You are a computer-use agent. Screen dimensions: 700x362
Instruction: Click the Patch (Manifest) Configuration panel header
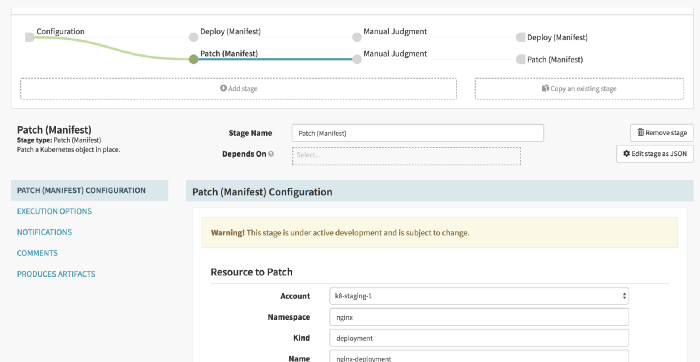[440, 191]
